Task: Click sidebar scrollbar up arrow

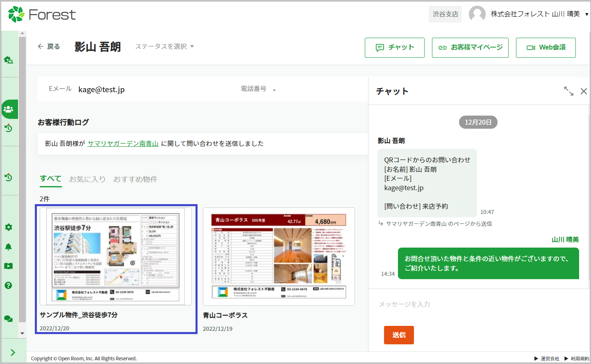Action: [23, 34]
